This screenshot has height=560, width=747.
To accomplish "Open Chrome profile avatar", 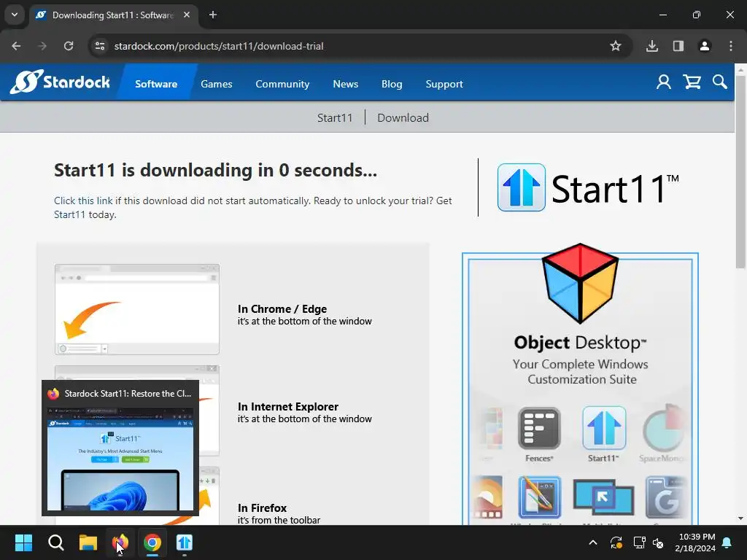I will coord(705,46).
